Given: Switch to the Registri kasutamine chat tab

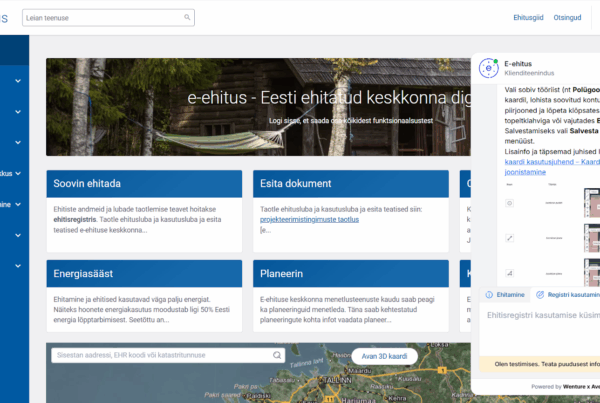Looking at the screenshot, I should tap(567, 295).
